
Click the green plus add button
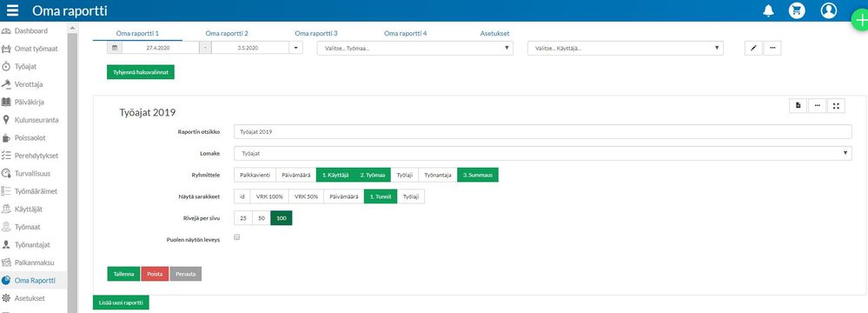(861, 22)
